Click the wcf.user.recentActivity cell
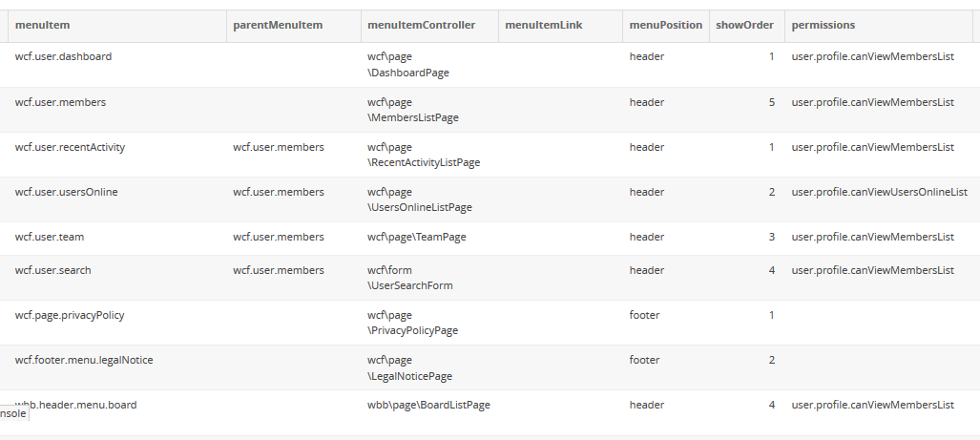 pos(70,147)
